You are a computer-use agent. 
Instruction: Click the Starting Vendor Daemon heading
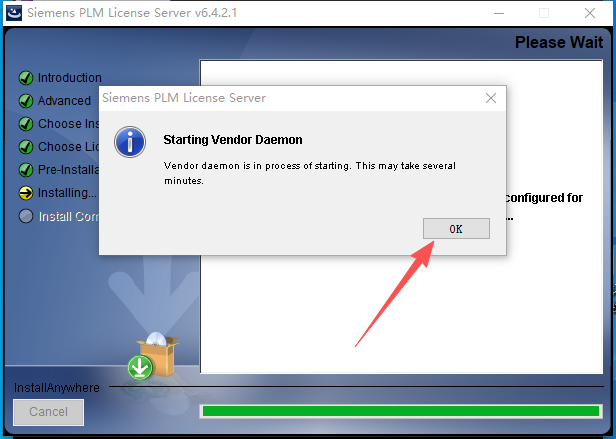click(x=233, y=140)
